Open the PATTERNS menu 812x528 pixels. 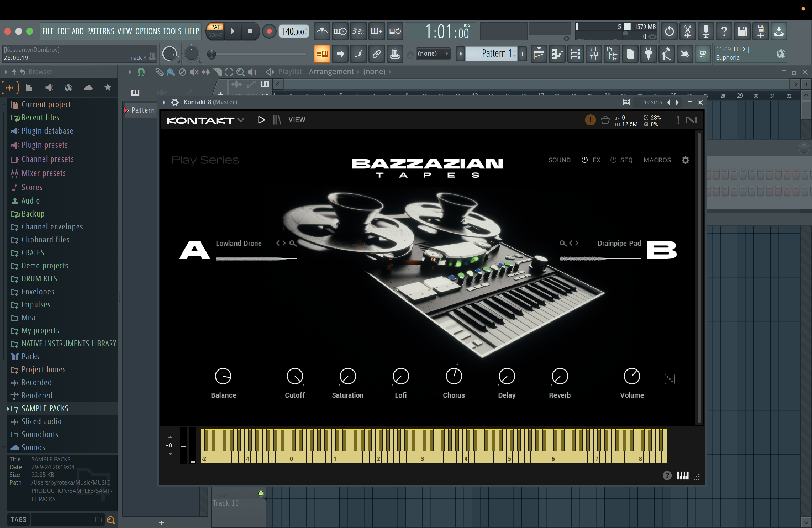click(x=100, y=31)
